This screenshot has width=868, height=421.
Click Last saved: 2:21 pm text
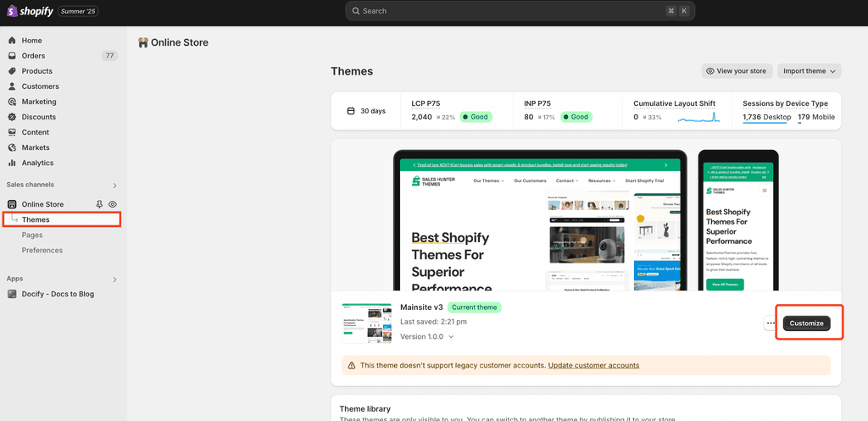click(433, 321)
